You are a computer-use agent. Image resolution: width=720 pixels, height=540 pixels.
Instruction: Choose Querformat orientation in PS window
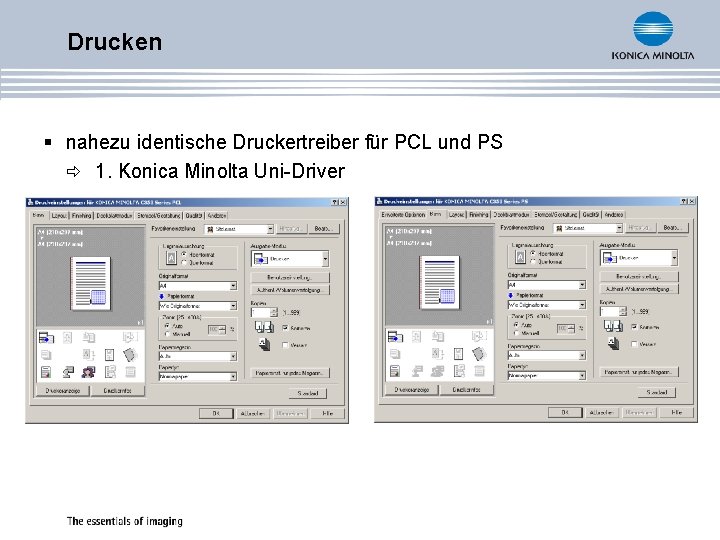click(533, 262)
